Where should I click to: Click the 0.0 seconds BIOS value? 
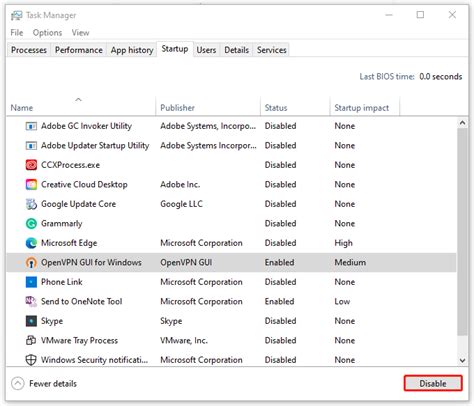pos(441,77)
